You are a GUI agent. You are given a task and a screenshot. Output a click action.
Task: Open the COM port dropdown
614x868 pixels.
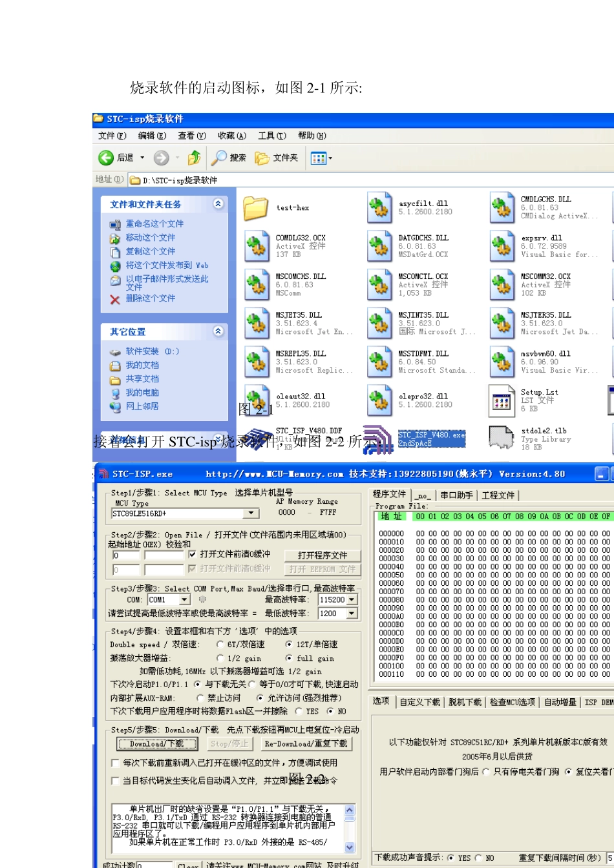(x=184, y=600)
